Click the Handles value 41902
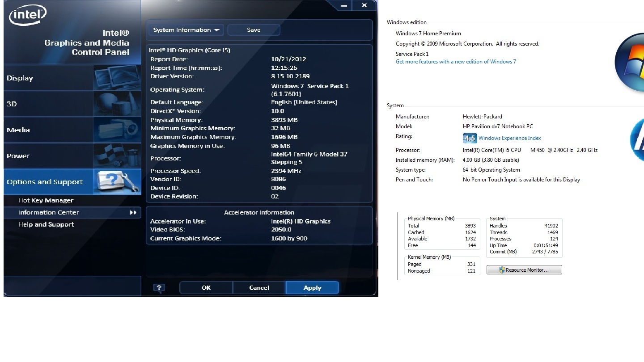644x362 pixels. (550, 226)
